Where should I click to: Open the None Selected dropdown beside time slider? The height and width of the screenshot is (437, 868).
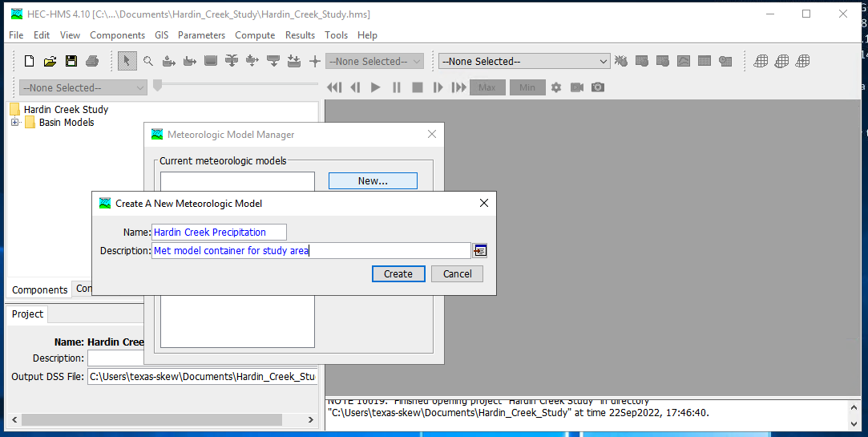83,88
